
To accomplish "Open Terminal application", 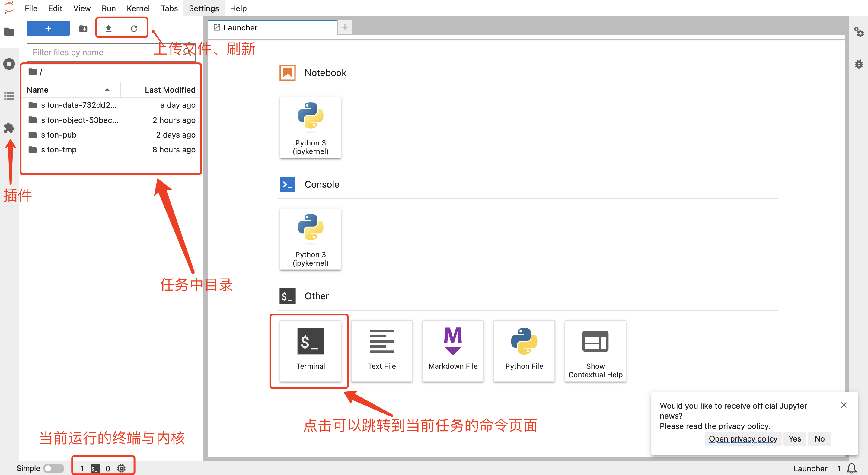I will [x=310, y=348].
